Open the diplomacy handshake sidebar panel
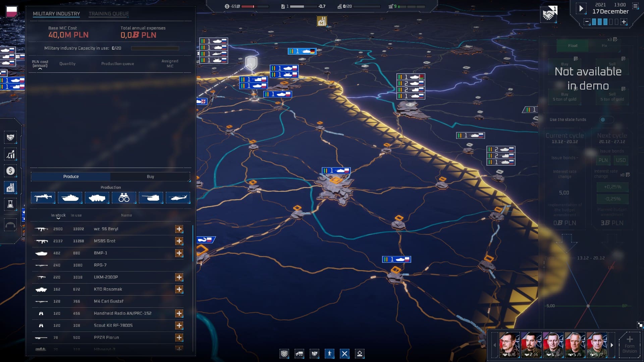 coord(10,138)
